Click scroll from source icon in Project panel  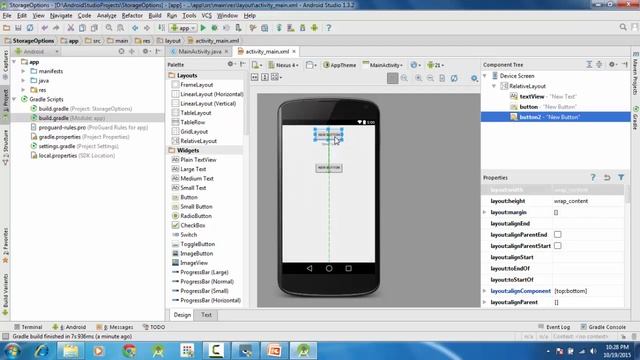pyautogui.click(x=121, y=51)
